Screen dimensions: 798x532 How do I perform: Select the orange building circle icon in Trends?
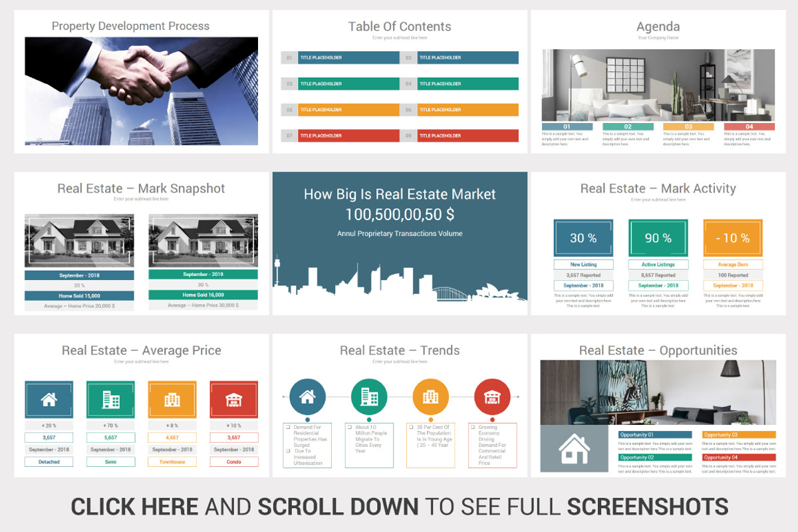(x=430, y=397)
